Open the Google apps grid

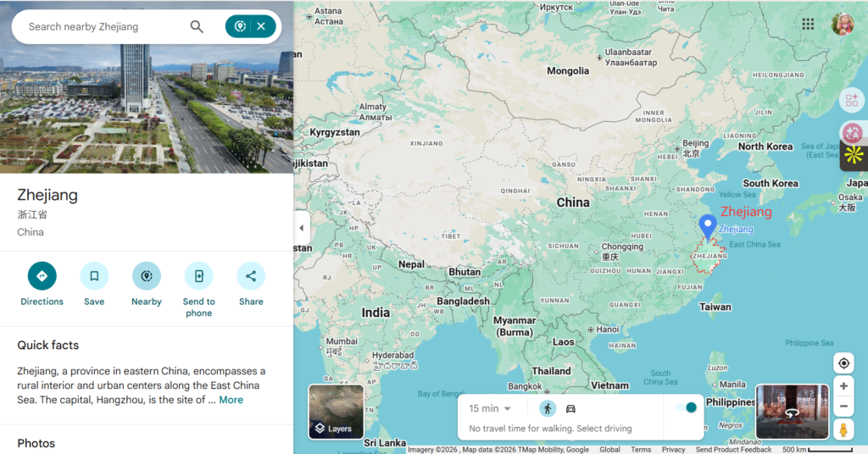808,25
